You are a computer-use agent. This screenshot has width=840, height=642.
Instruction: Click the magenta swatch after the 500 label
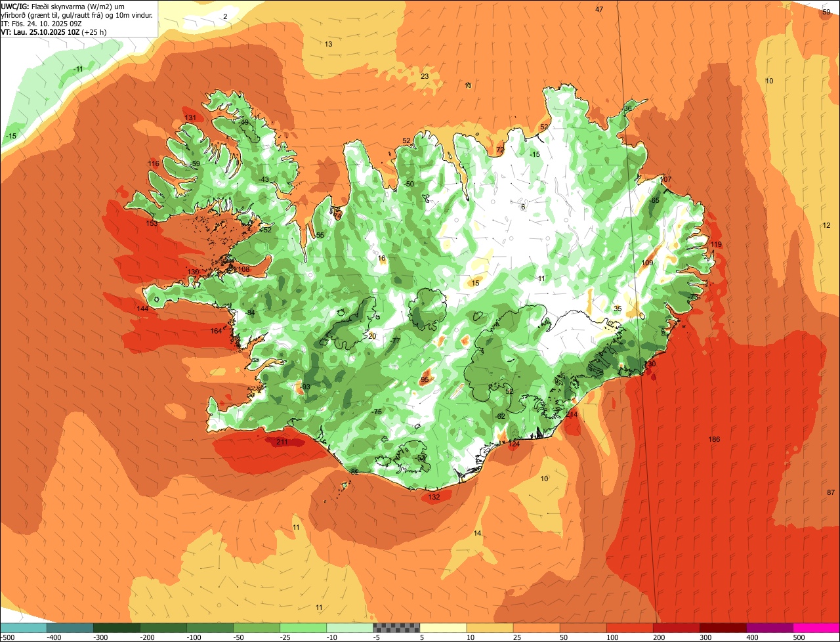point(816,628)
